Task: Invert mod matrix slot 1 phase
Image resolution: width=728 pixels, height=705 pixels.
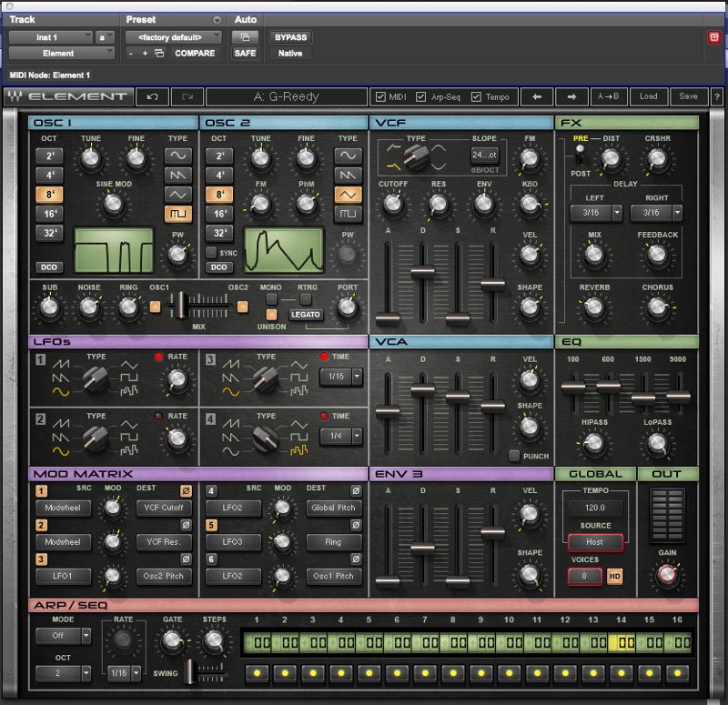Action: coord(186,490)
